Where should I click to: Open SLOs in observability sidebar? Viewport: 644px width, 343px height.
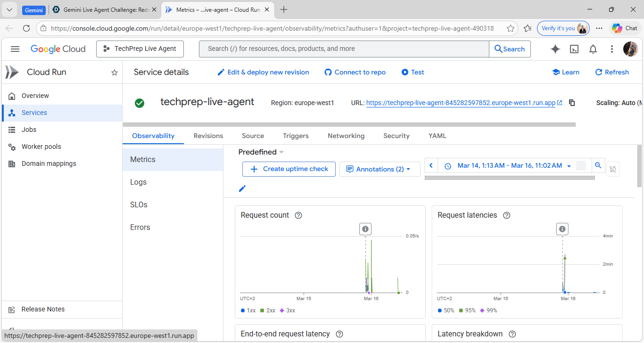173,205
